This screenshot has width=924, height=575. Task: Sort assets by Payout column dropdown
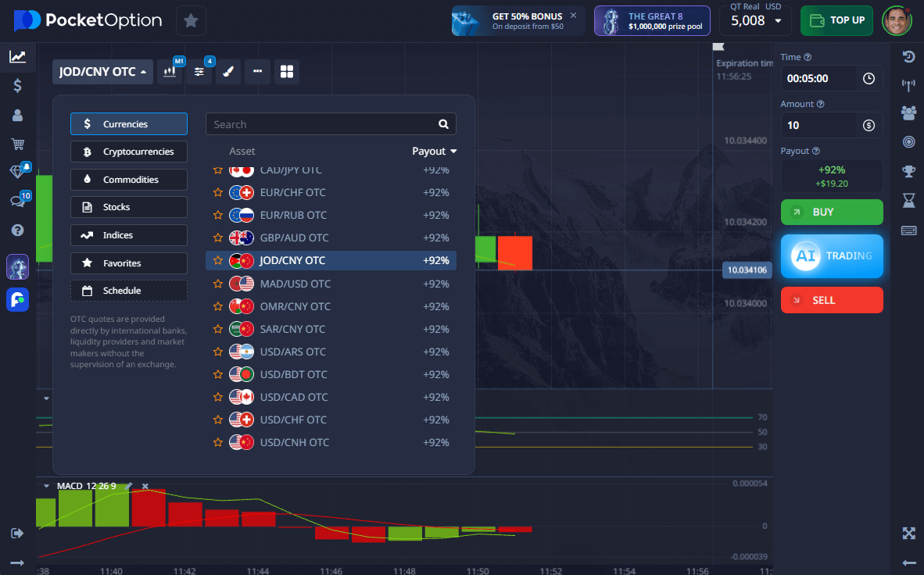pyautogui.click(x=434, y=152)
